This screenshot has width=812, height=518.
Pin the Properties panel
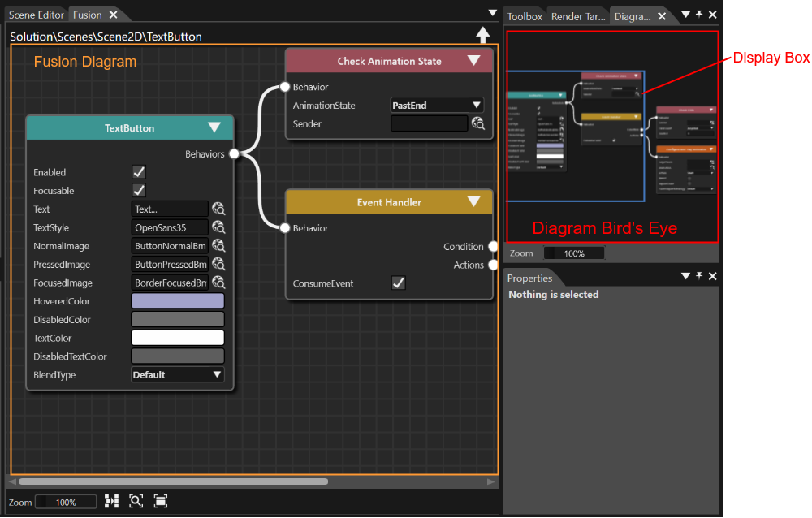(699, 275)
